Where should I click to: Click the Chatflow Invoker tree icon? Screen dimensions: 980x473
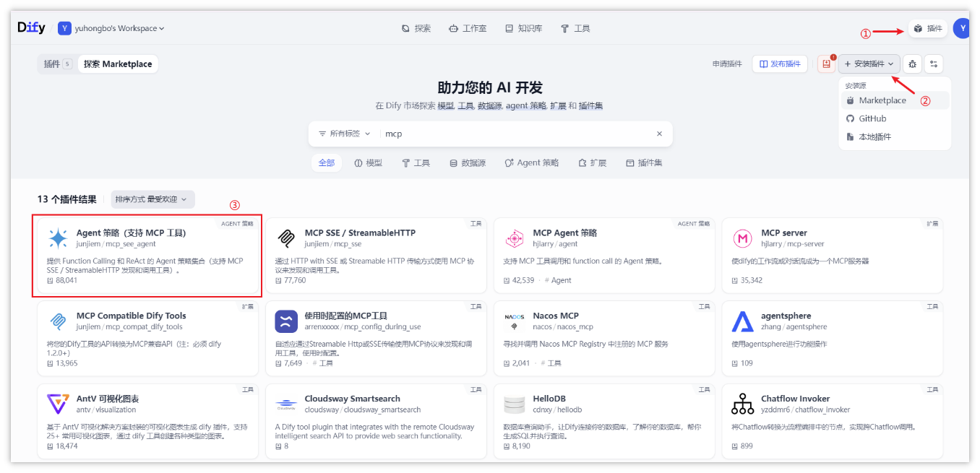coord(743,404)
